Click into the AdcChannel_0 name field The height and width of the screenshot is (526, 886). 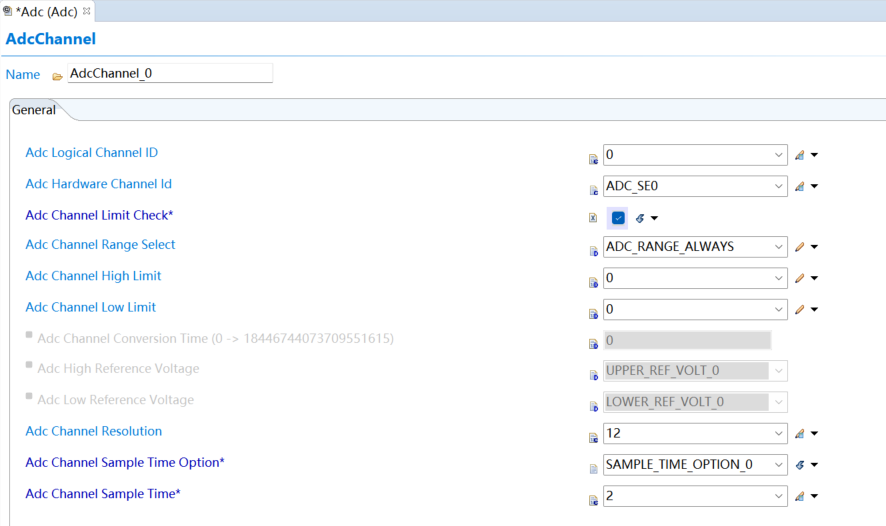(168, 74)
